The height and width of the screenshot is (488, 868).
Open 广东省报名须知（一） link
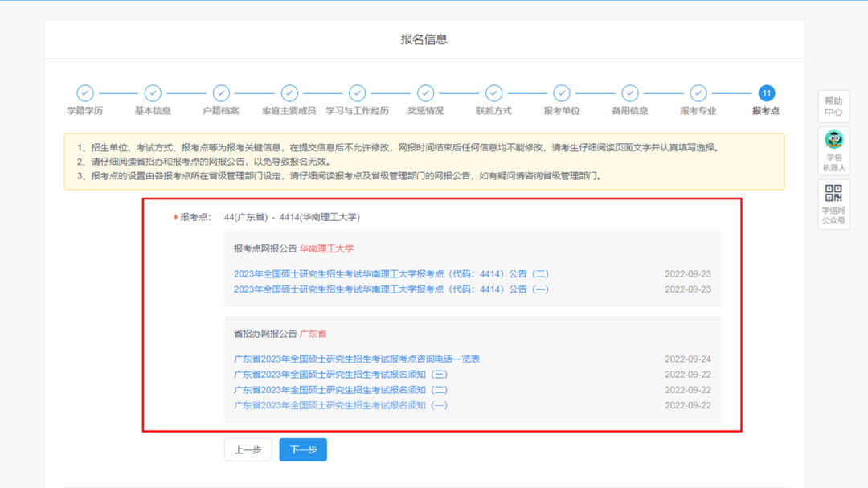(341, 405)
